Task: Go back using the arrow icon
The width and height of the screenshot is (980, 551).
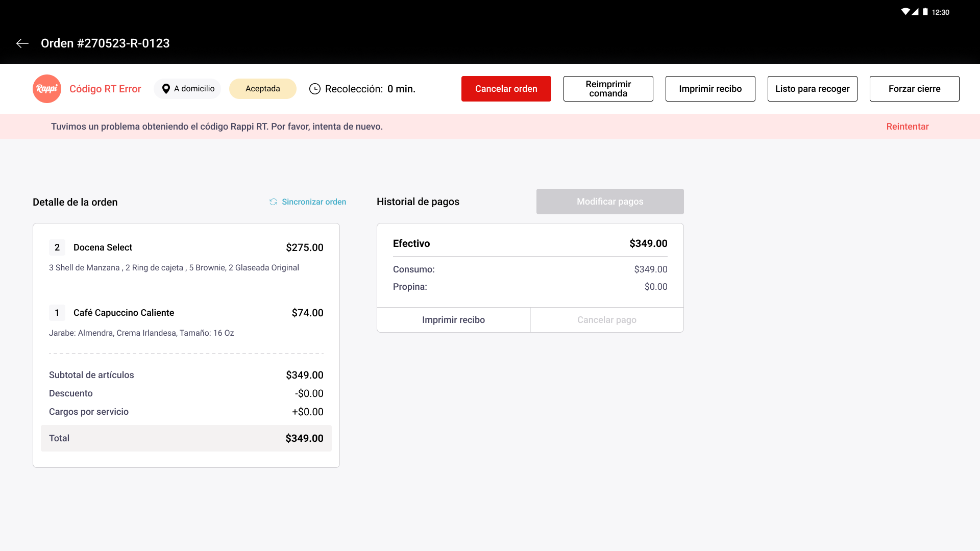Action: 22,43
